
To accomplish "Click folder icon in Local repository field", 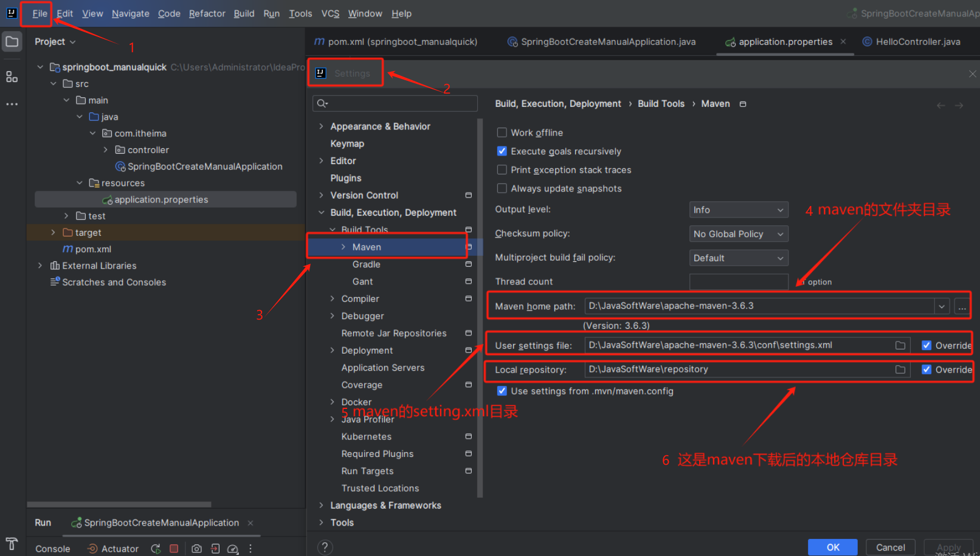I will pyautogui.click(x=900, y=369).
